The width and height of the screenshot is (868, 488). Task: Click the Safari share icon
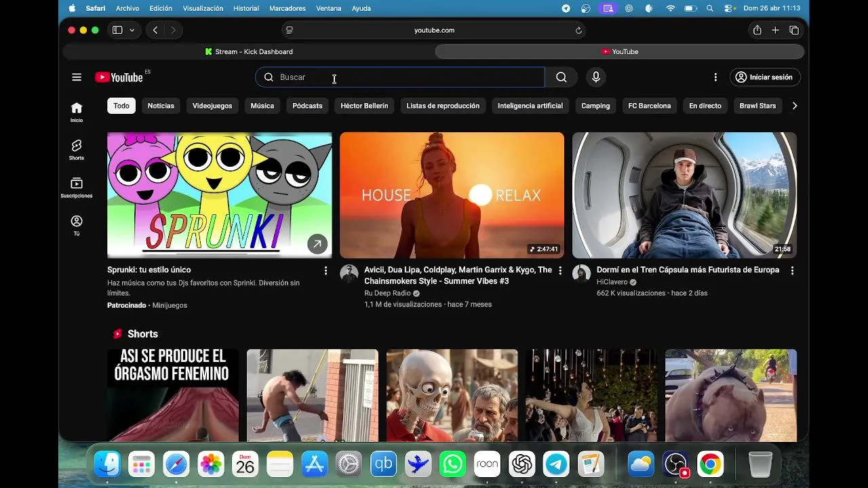pyautogui.click(x=757, y=30)
